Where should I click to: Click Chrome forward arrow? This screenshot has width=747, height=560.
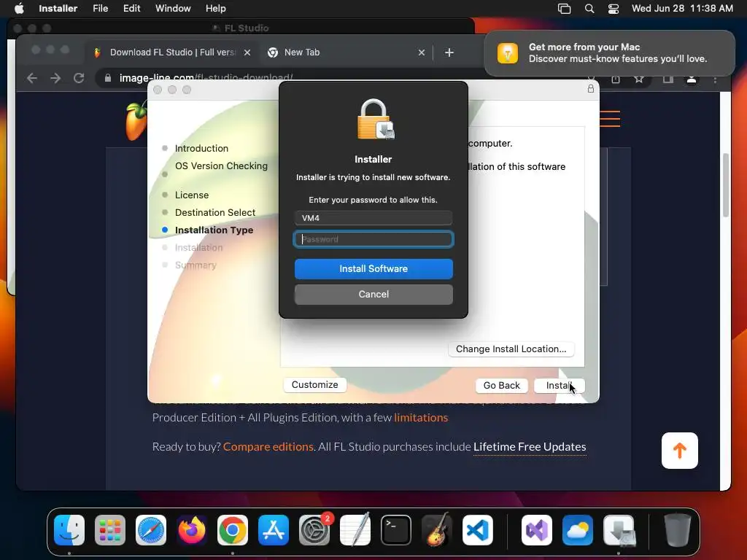pos(55,77)
